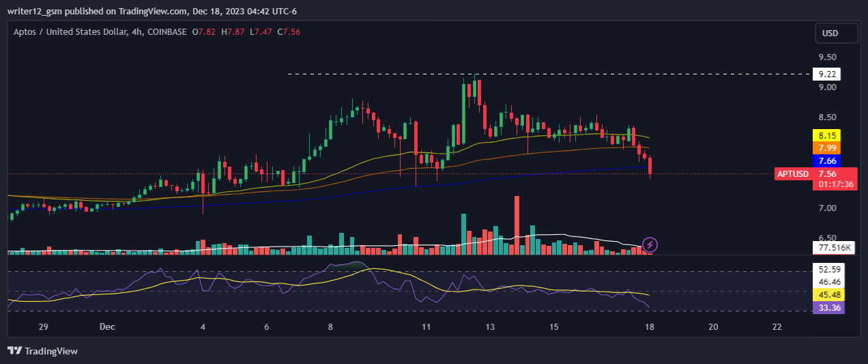
Task: Click the 8 date axis label
Action: (330, 327)
